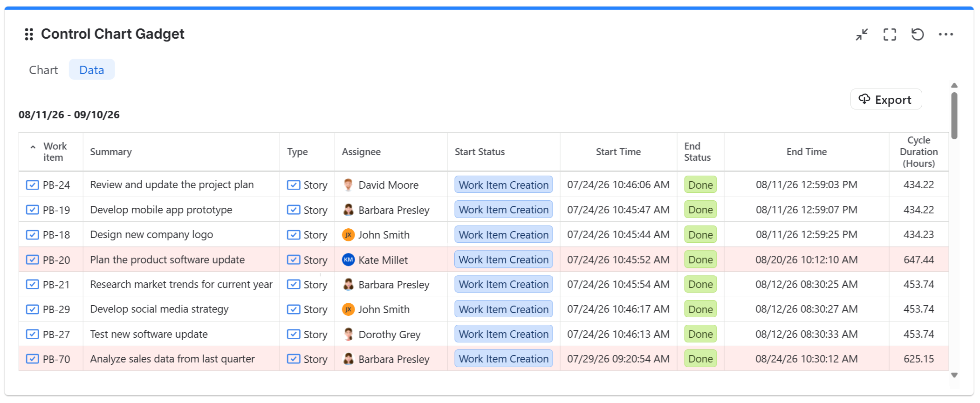
Task: Click the Cycle Duration (Hours) header
Action: point(918,152)
